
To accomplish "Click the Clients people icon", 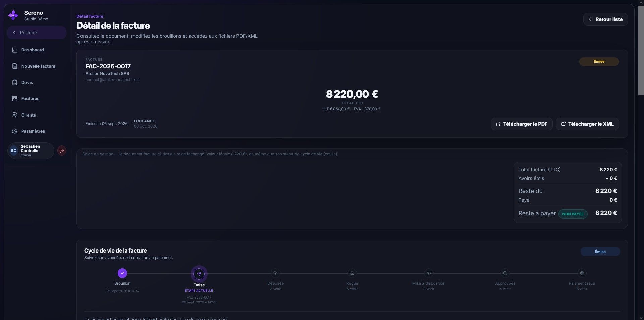I will [x=15, y=115].
